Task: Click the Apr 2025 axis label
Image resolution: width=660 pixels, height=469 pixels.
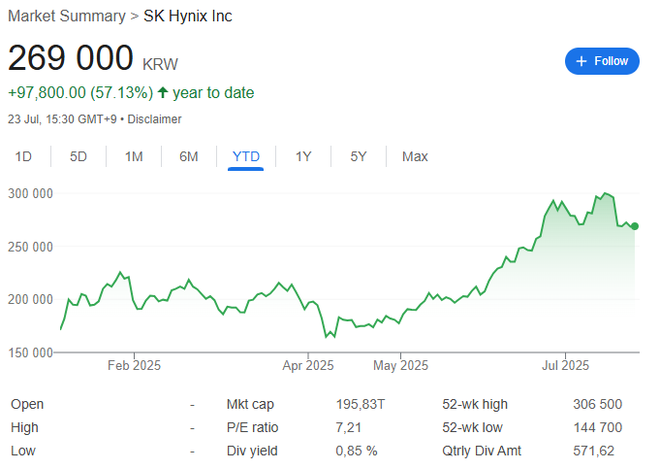Action: point(308,365)
